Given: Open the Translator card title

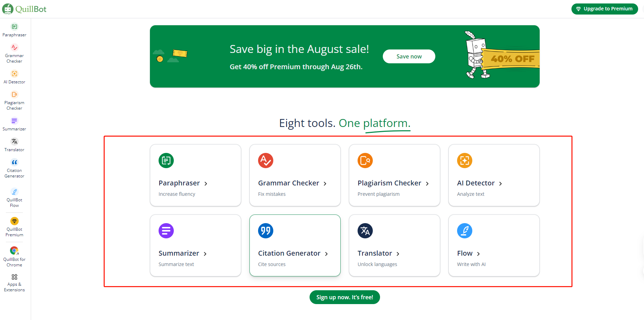Looking at the screenshot, I should [x=375, y=253].
